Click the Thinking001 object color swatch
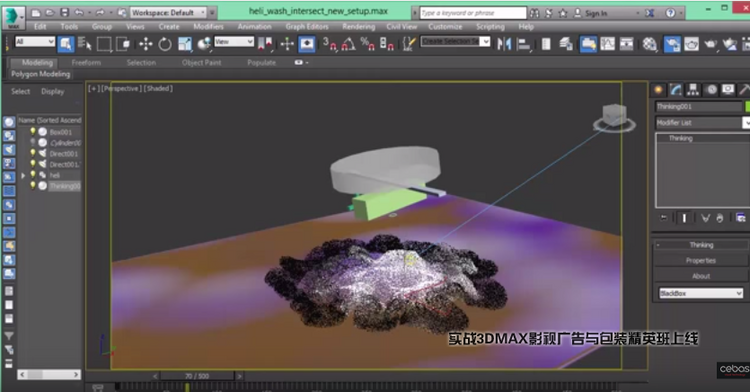Screen dimensions: 750x392 (747, 106)
